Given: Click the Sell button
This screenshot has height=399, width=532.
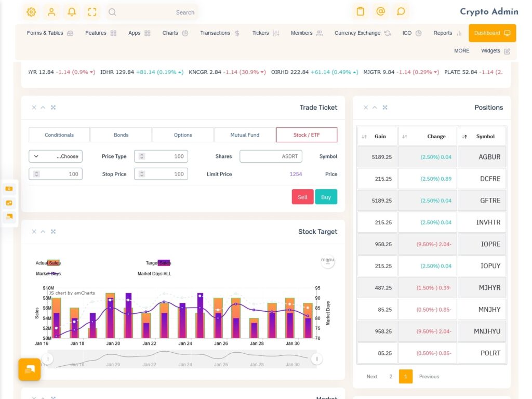Looking at the screenshot, I should (302, 197).
